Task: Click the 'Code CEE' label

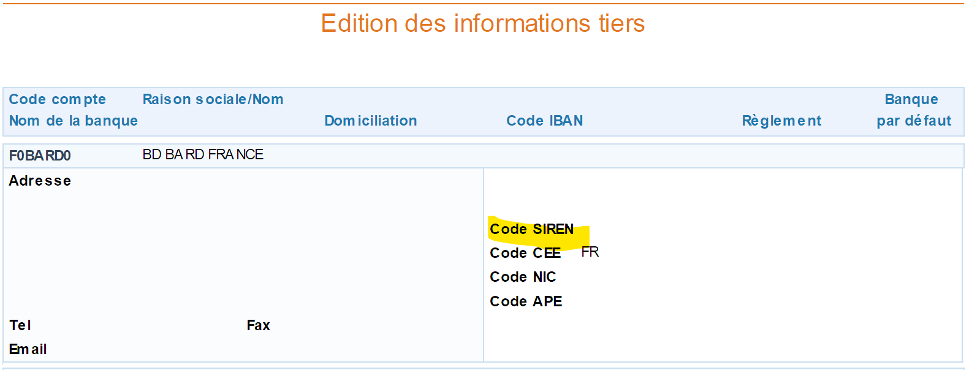Action: (x=525, y=253)
